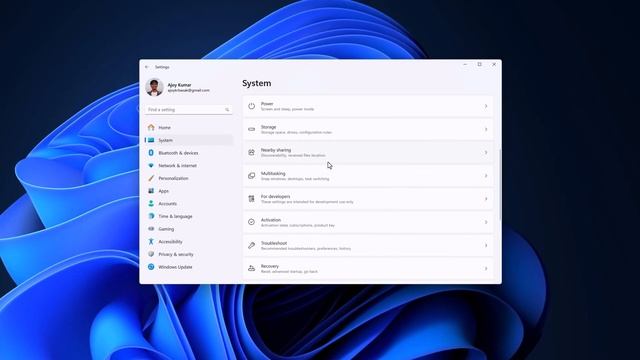Image resolution: width=640 pixels, height=360 pixels.
Task: Open Gaming label in sidebar
Action: [x=166, y=229]
